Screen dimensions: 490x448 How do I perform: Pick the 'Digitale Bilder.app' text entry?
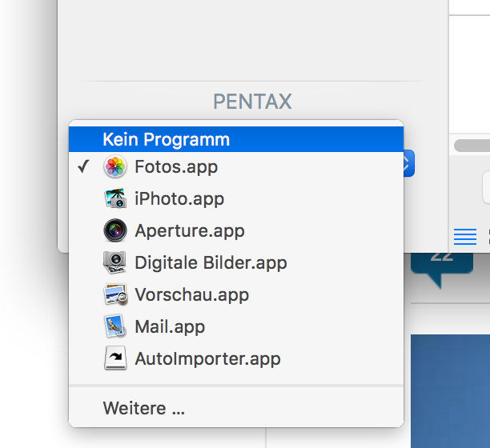pyautogui.click(x=211, y=262)
